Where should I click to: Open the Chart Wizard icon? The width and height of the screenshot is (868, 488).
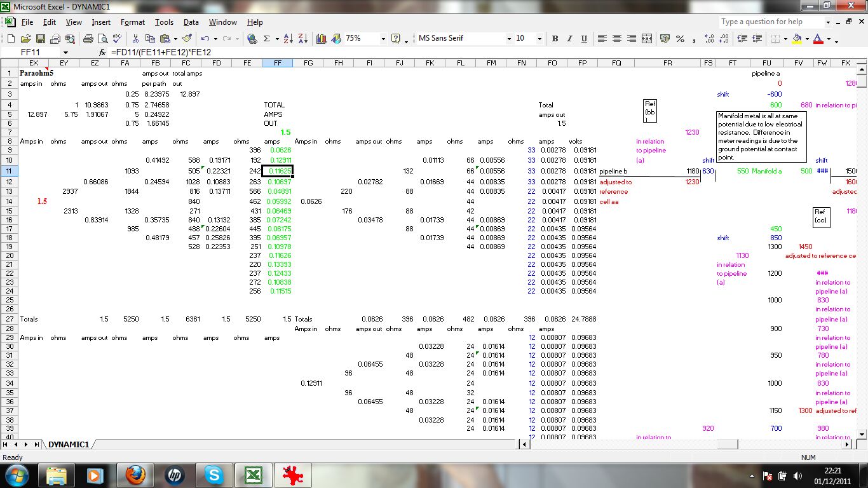click(321, 39)
